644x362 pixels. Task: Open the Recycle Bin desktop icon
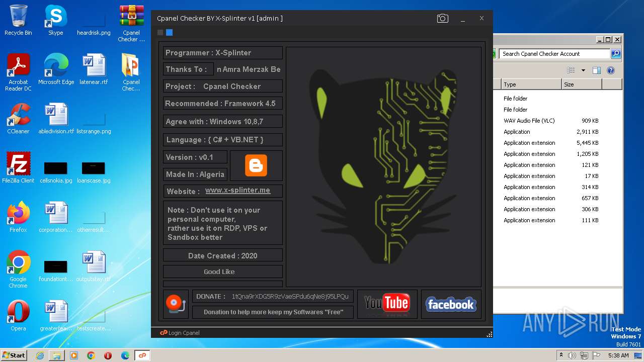coord(18,20)
